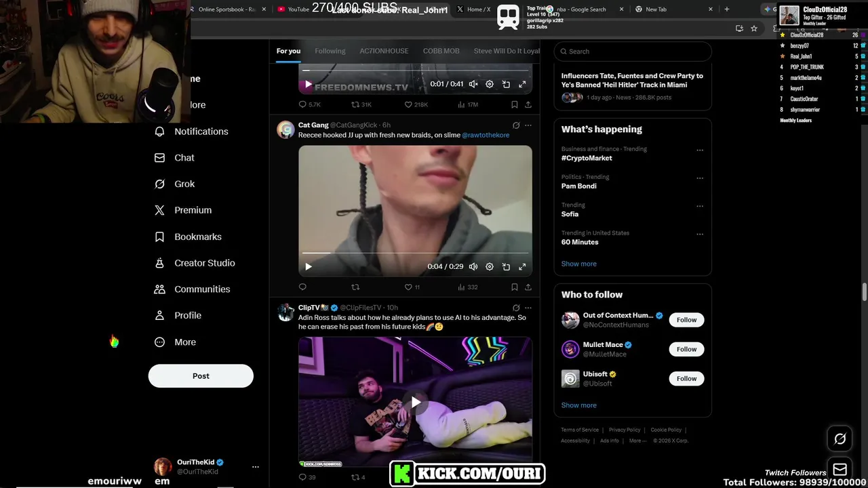Bookmark this page with the browser star icon
The image size is (868, 488).
[754, 28]
